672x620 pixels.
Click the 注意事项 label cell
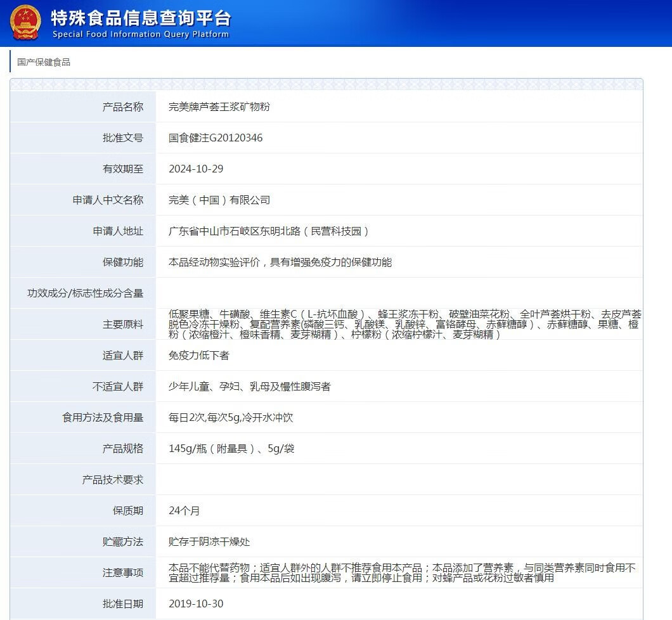[83, 573]
